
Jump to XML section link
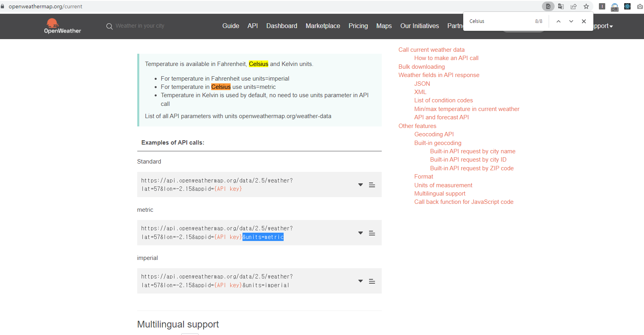click(x=420, y=92)
